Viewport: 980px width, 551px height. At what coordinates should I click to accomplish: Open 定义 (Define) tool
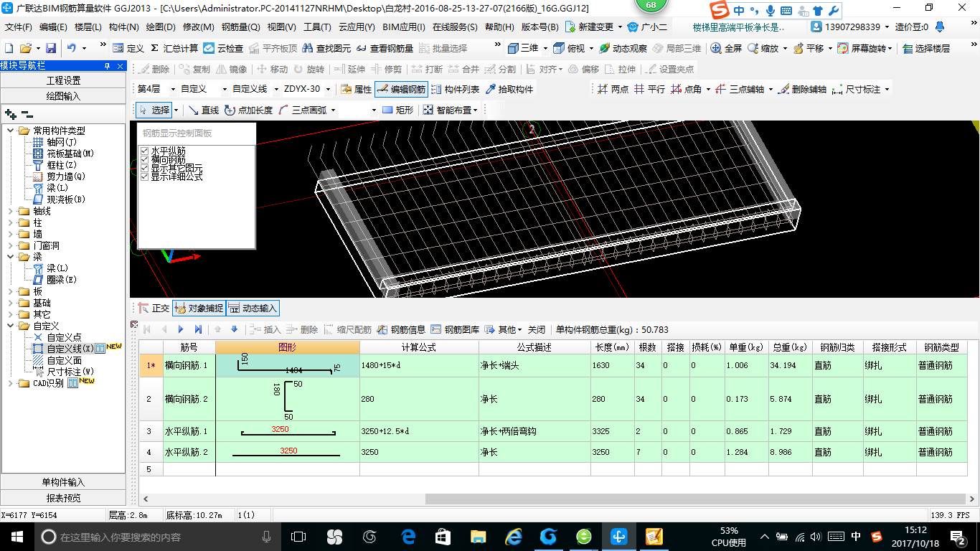click(x=128, y=48)
